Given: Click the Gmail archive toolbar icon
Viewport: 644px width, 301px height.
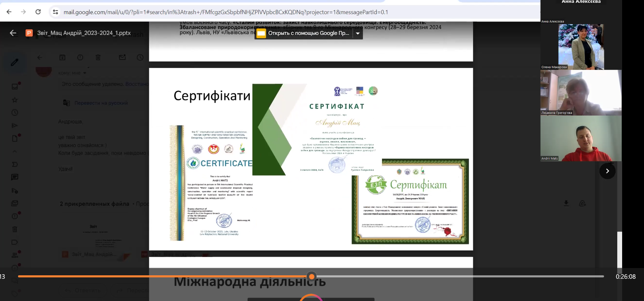Looking at the screenshot, I should tap(62, 57).
